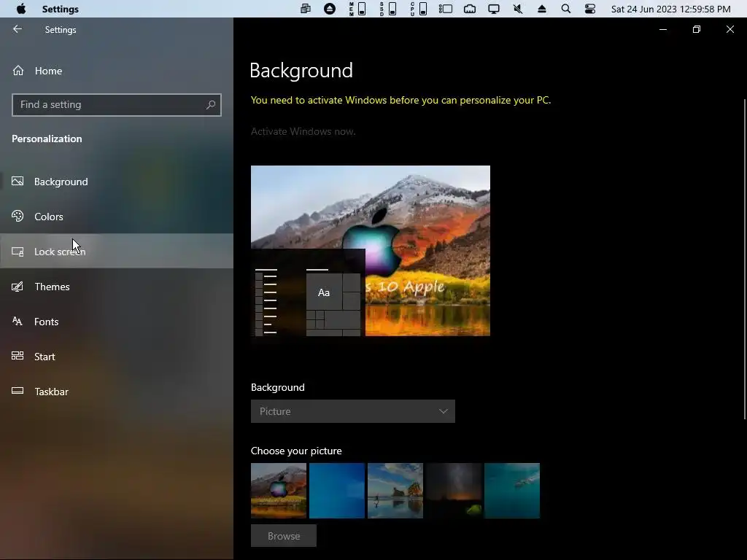The height and width of the screenshot is (560, 747).
Task: Click the Activate Windows now link
Action: 303,131
